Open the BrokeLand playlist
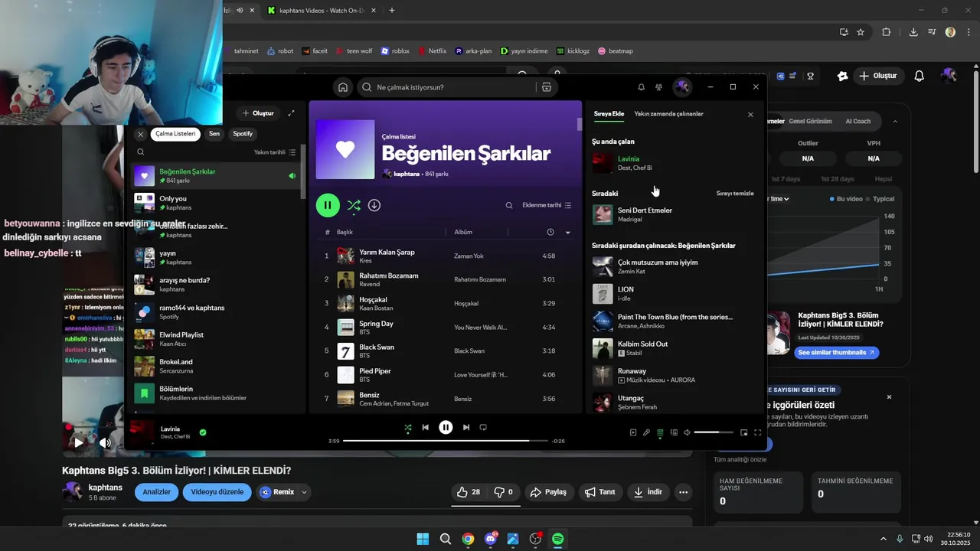 (x=216, y=367)
